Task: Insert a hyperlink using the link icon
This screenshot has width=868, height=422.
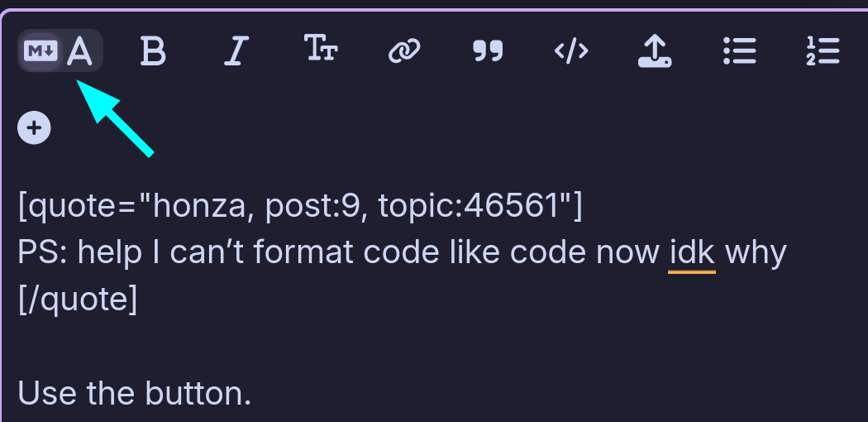Action: point(404,51)
